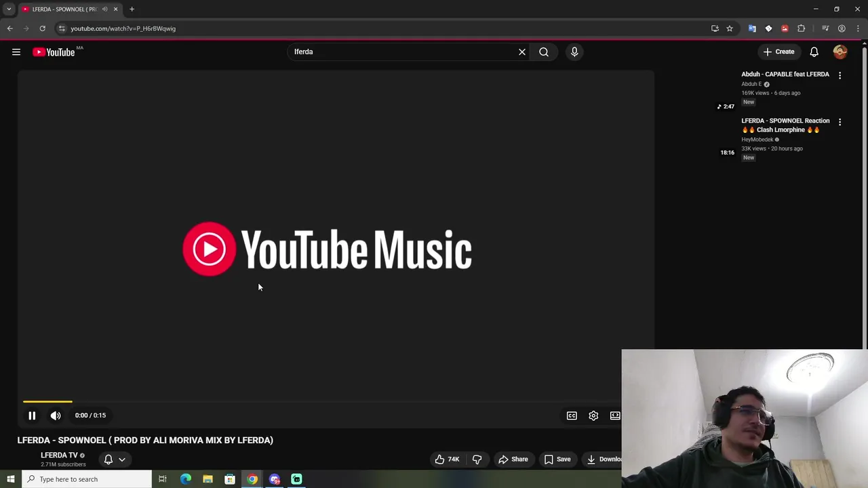Image resolution: width=868 pixels, height=488 pixels.
Task: Share the SPOWNOEL video
Action: [513, 460]
